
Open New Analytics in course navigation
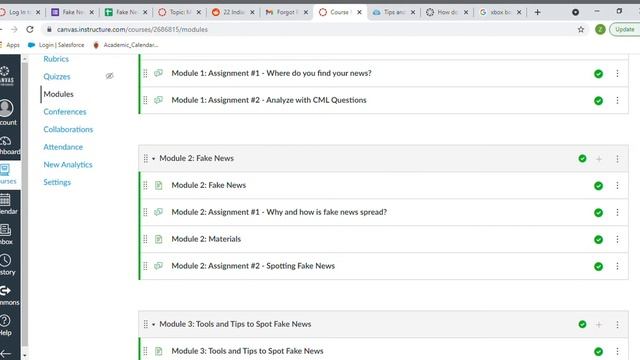click(x=68, y=164)
